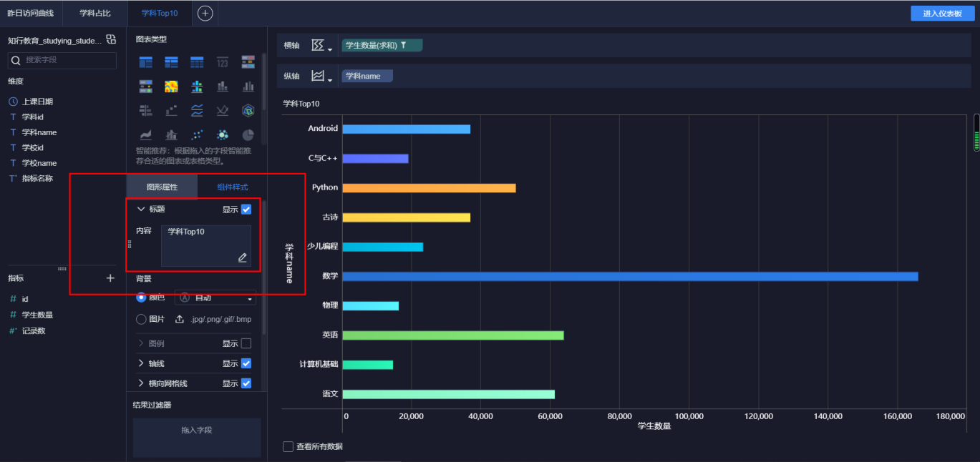Select the 学科Top10 tab
980x462 pixels.
(x=160, y=13)
